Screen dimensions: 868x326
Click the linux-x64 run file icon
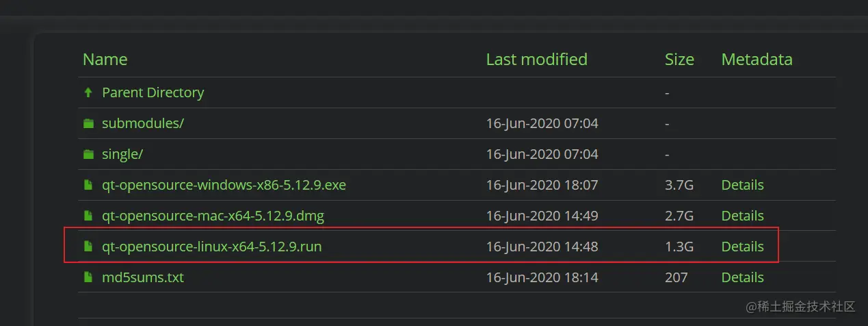tap(88, 247)
